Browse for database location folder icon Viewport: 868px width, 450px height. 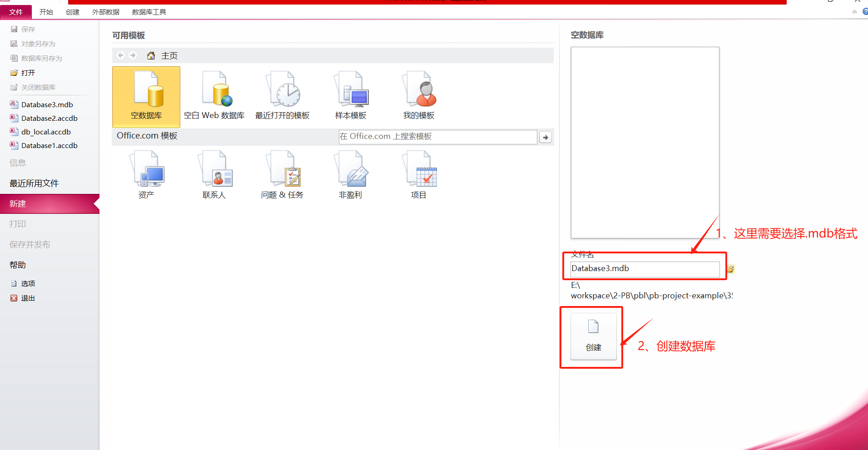point(730,269)
